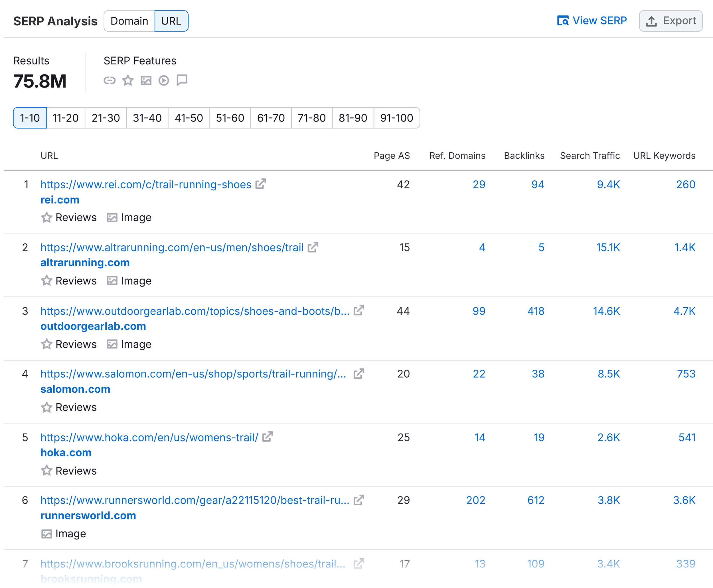Click the Backlinks column header
This screenshot has width=713, height=588.
524,156
